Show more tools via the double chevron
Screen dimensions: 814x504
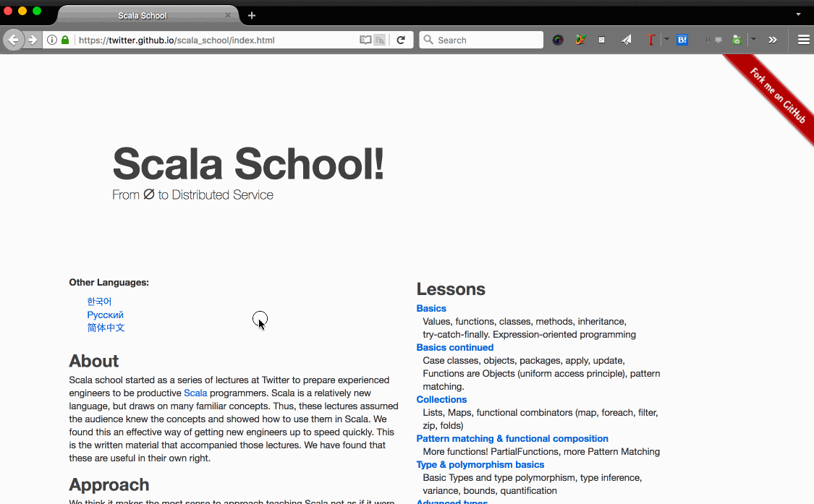(773, 40)
